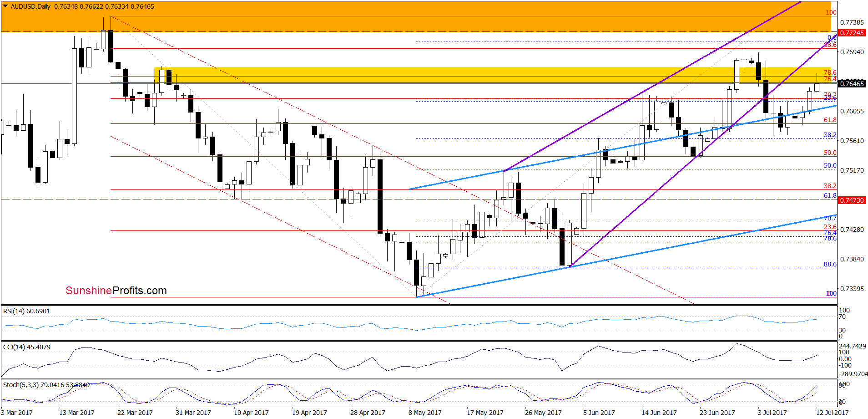Click the blue 61.8 Fibonacci label near 0.74730
The image size is (868, 419).
click(x=830, y=195)
